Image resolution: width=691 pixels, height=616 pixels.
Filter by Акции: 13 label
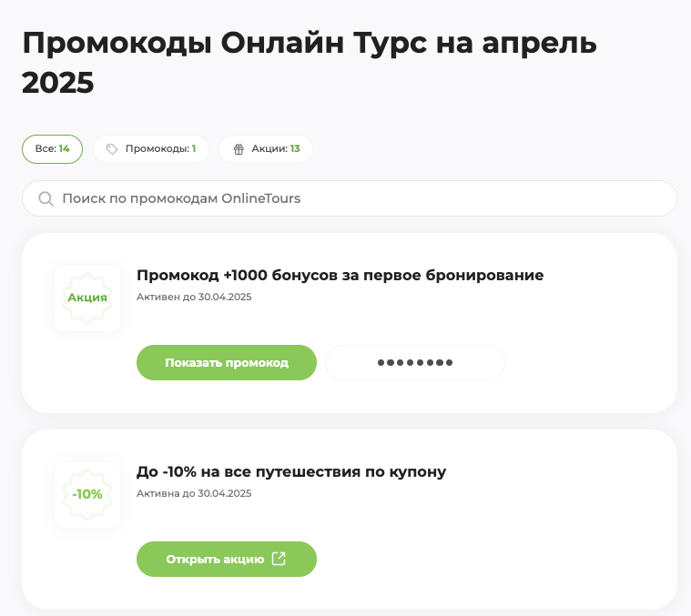pyautogui.click(x=276, y=149)
